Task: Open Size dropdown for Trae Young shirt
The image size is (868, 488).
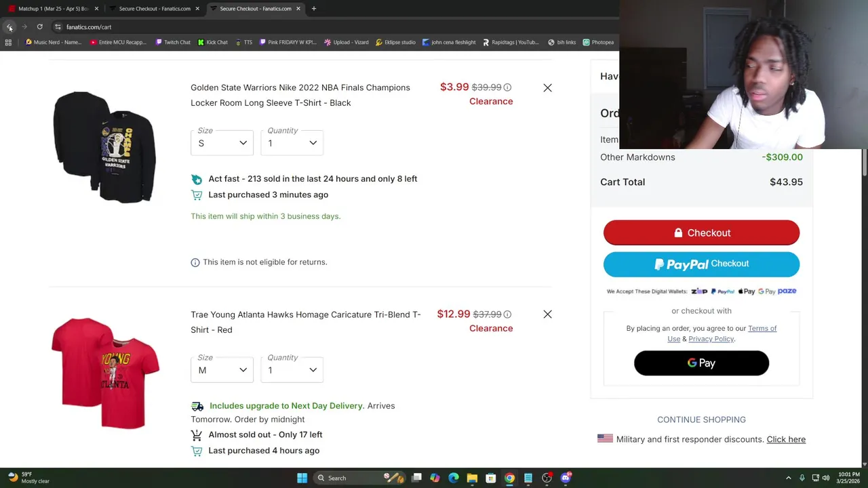Action: tap(222, 370)
